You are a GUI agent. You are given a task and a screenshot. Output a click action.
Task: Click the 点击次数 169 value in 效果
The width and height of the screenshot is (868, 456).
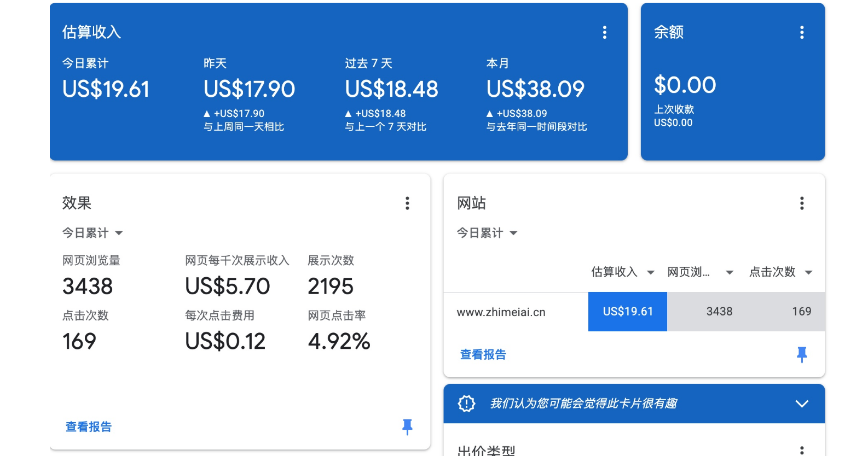click(x=79, y=342)
